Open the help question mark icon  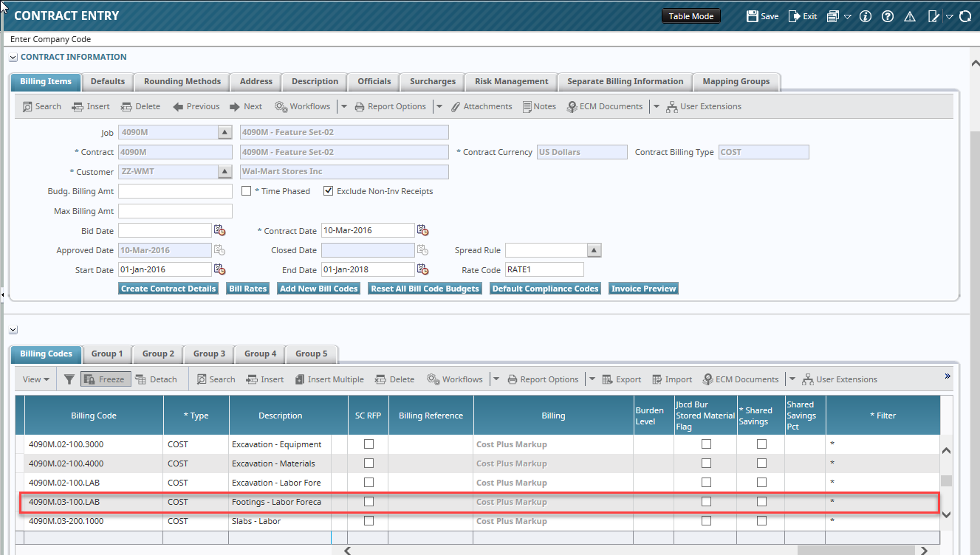pyautogui.click(x=888, y=16)
